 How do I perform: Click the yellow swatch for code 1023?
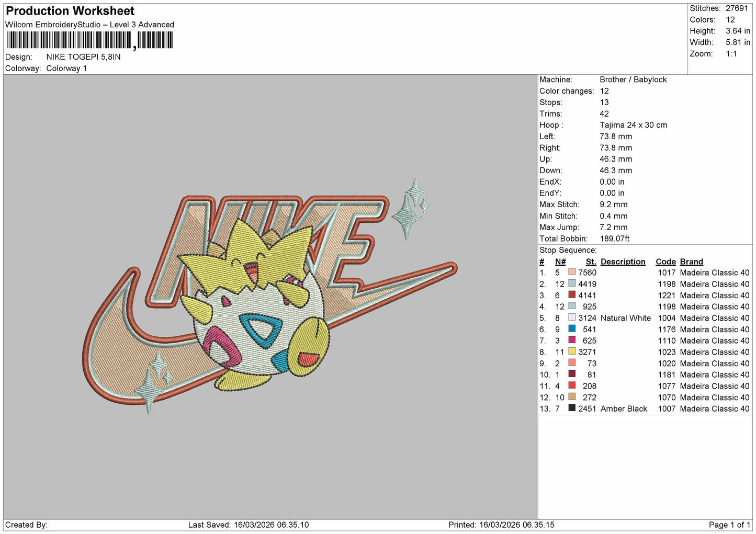point(572,351)
